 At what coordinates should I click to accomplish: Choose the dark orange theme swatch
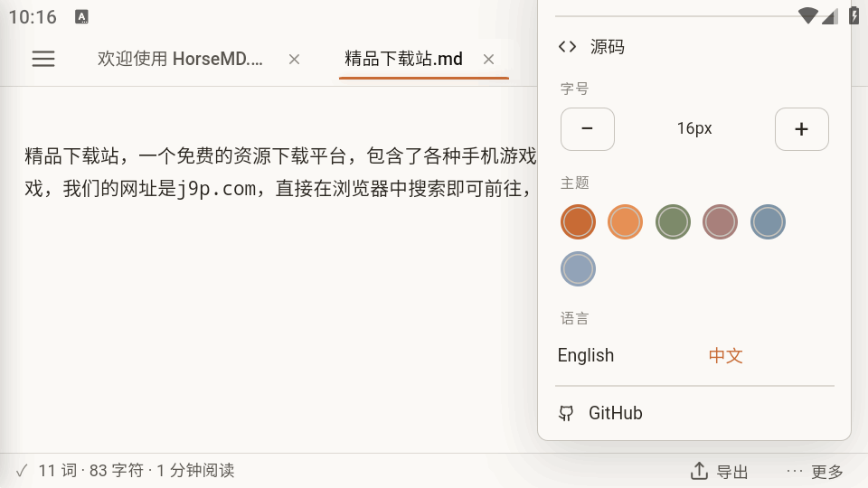tap(578, 222)
